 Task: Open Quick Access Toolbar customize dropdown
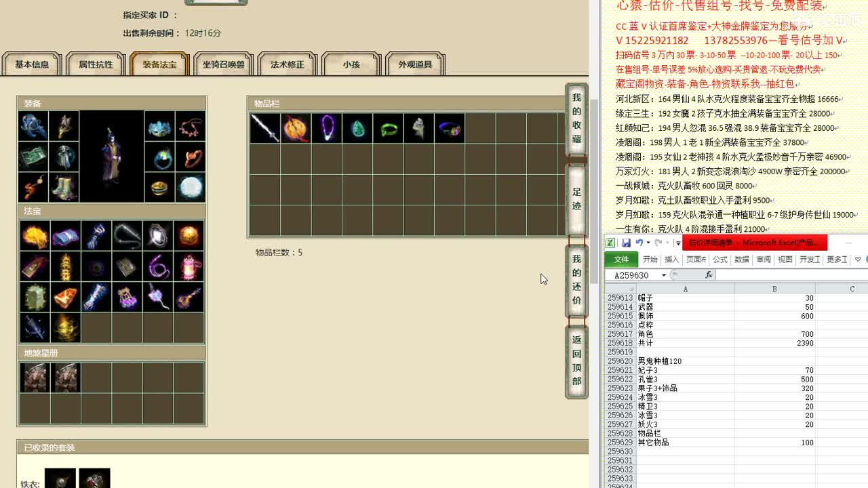(x=677, y=243)
